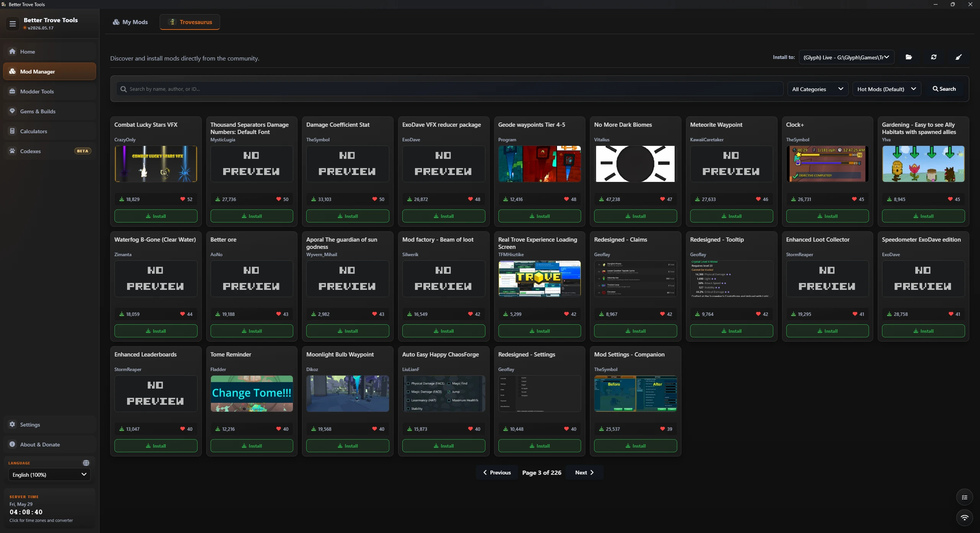
Task: Switch to Trovesaurus tab
Action: click(x=190, y=22)
